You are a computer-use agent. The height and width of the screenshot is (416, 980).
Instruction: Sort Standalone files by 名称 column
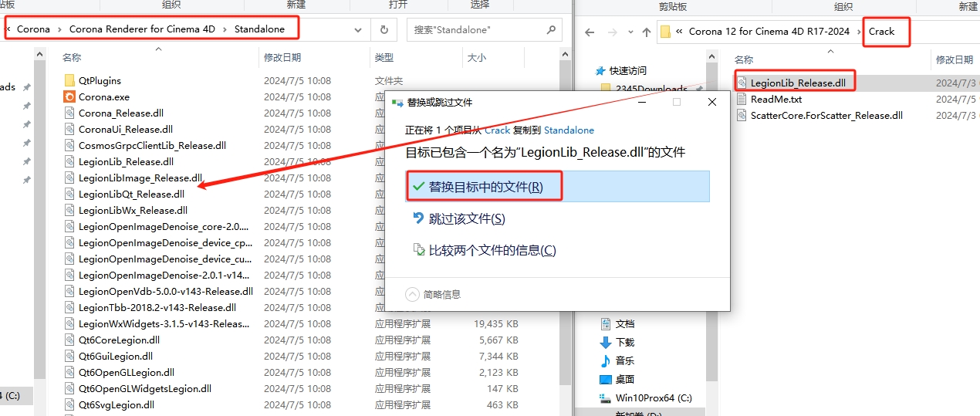(x=72, y=58)
